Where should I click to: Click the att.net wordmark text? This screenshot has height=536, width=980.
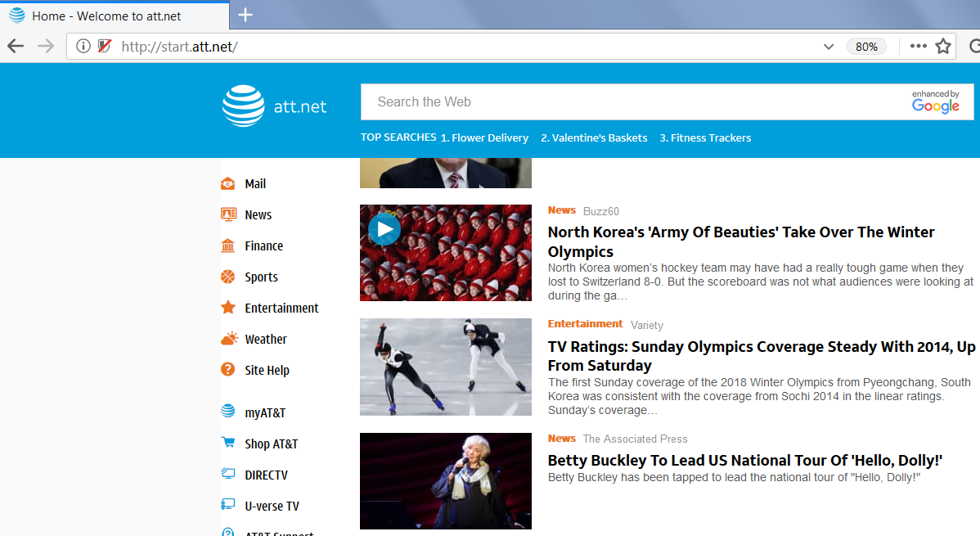pos(300,106)
